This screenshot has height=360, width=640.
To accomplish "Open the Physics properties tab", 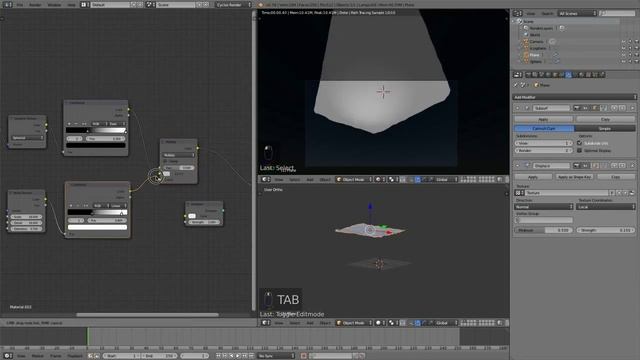I will click(x=602, y=75).
